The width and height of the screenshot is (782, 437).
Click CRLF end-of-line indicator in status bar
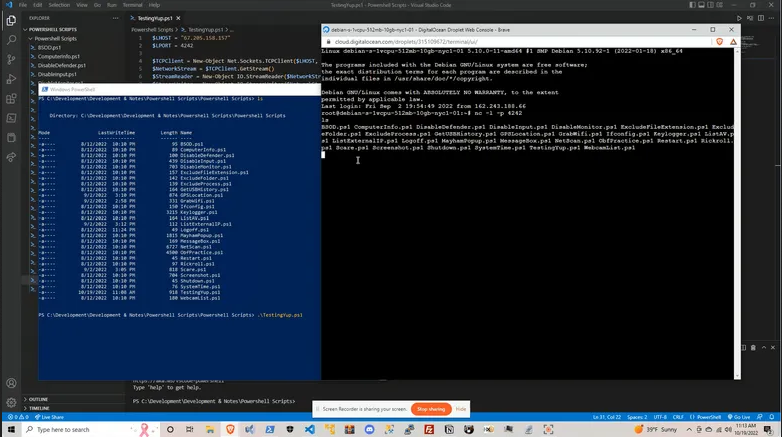coord(678,417)
